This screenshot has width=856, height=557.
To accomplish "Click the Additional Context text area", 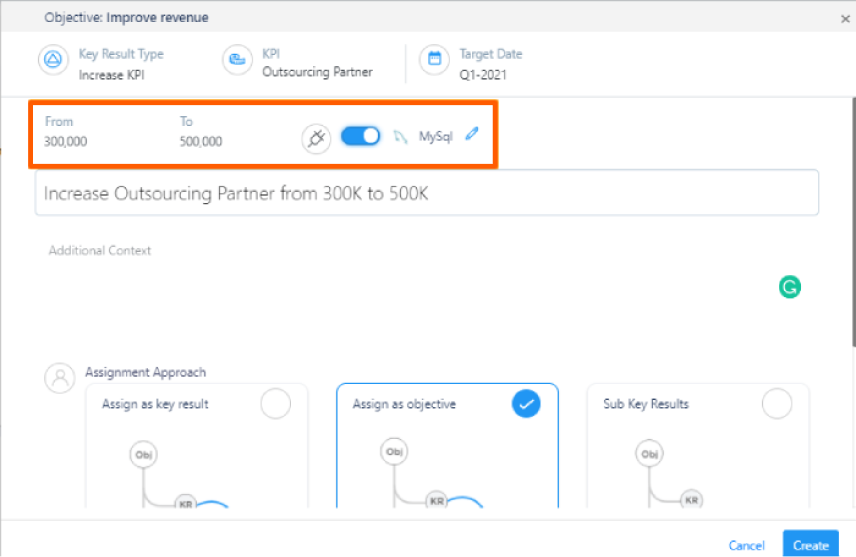I will point(427,287).
